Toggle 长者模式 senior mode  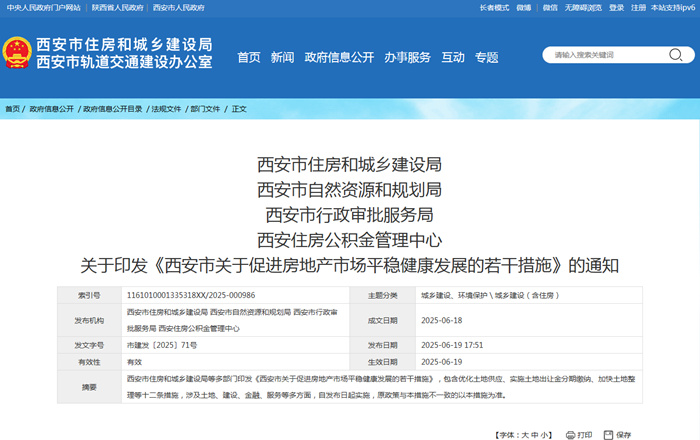pyautogui.click(x=494, y=7)
